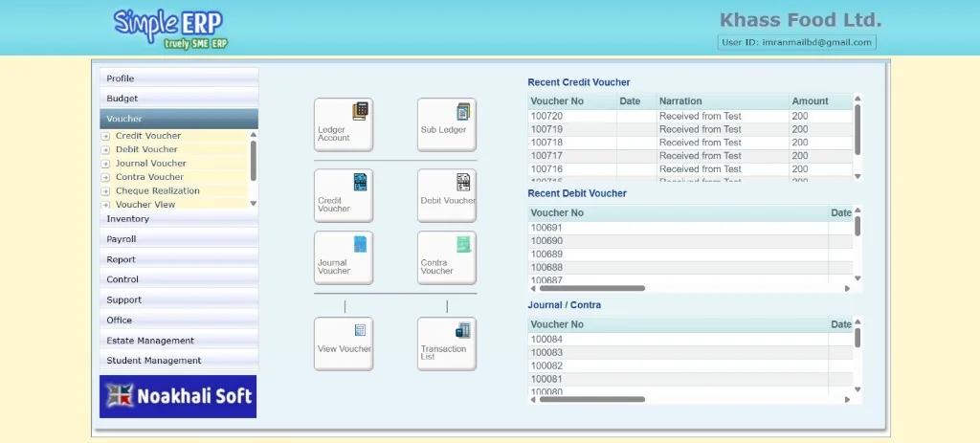Select Cheque Realization in sidebar list
The image size is (980, 443).
tap(158, 190)
